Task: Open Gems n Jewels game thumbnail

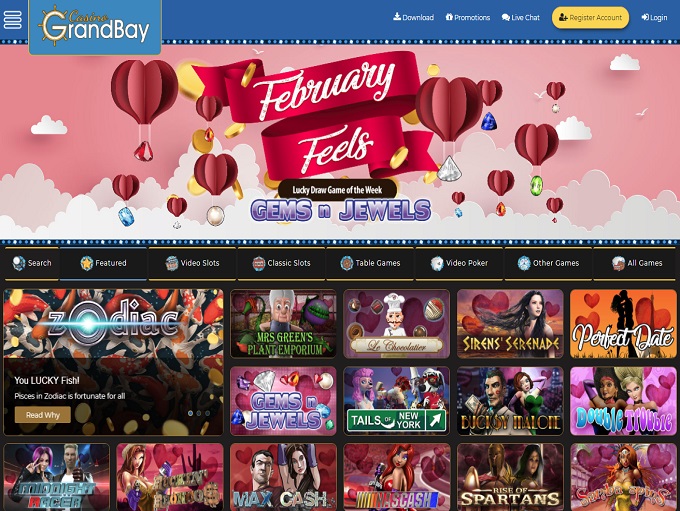Action: pyautogui.click(x=283, y=401)
